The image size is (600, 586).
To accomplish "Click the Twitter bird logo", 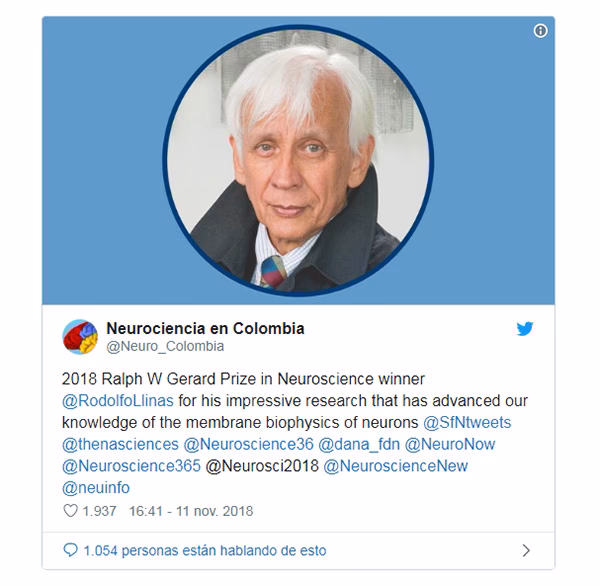I will tap(525, 329).
